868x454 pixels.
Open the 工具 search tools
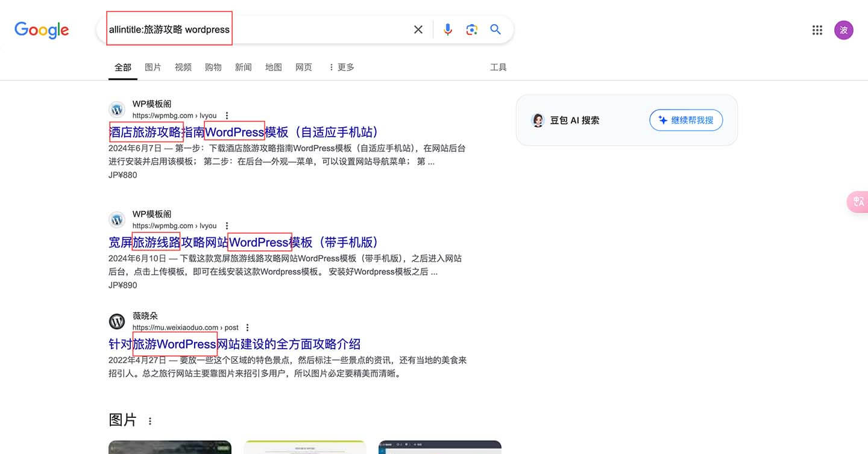pos(498,67)
